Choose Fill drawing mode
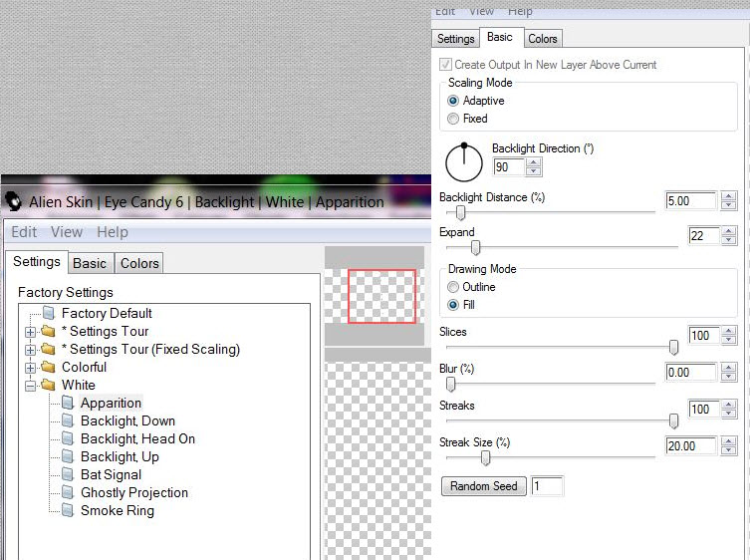This screenshot has height=560, width=750. point(453,304)
